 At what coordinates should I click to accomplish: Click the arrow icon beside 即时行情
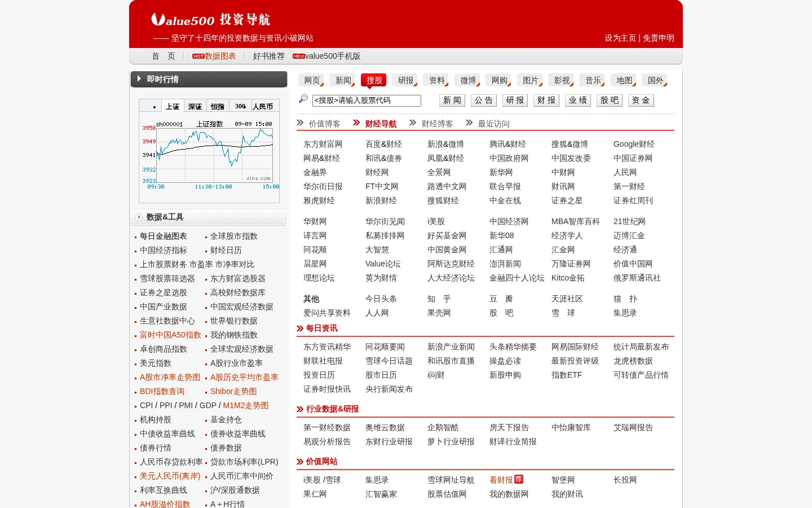click(x=139, y=79)
